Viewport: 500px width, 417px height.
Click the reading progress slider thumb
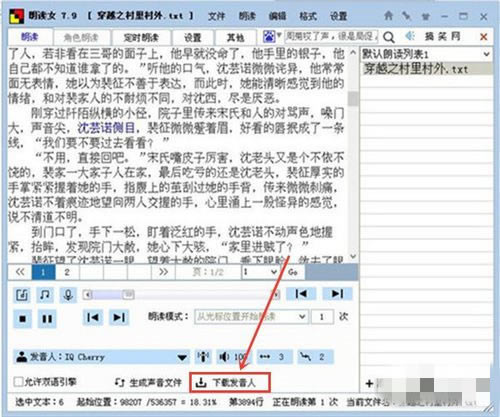pos(128,294)
